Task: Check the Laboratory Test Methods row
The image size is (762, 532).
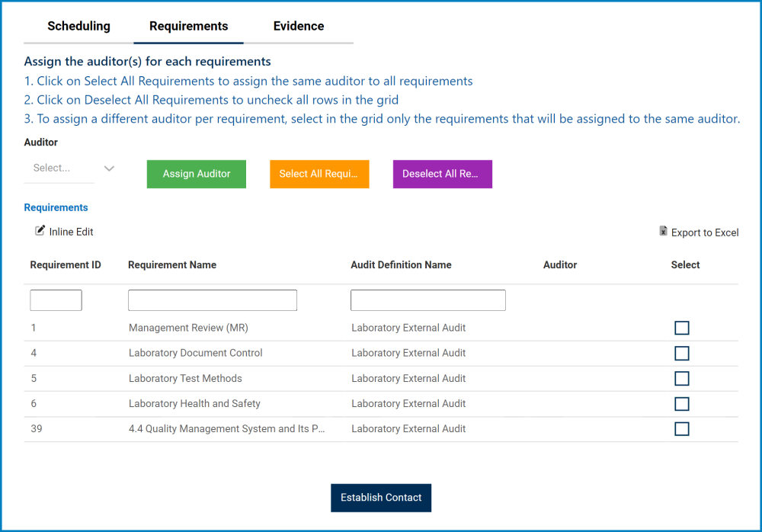Action: (x=682, y=378)
